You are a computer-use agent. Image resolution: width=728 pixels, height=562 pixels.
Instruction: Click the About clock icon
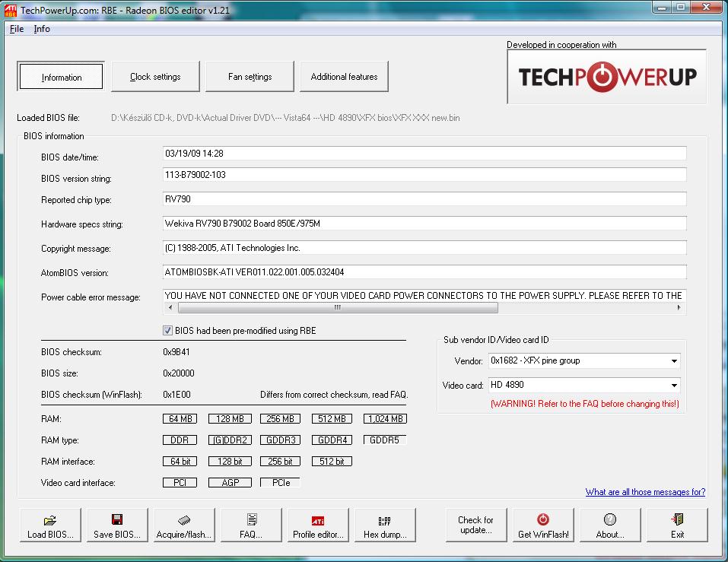tap(609, 519)
